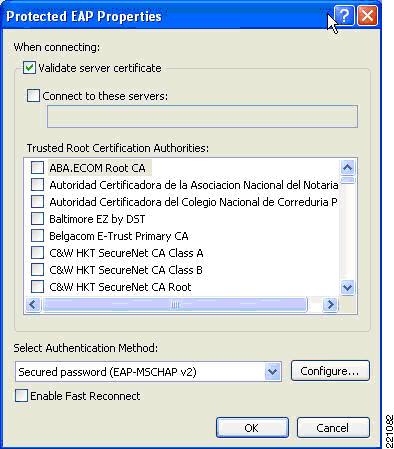Click the Cancel button
This screenshot has width=394, height=449.
pos(333,428)
